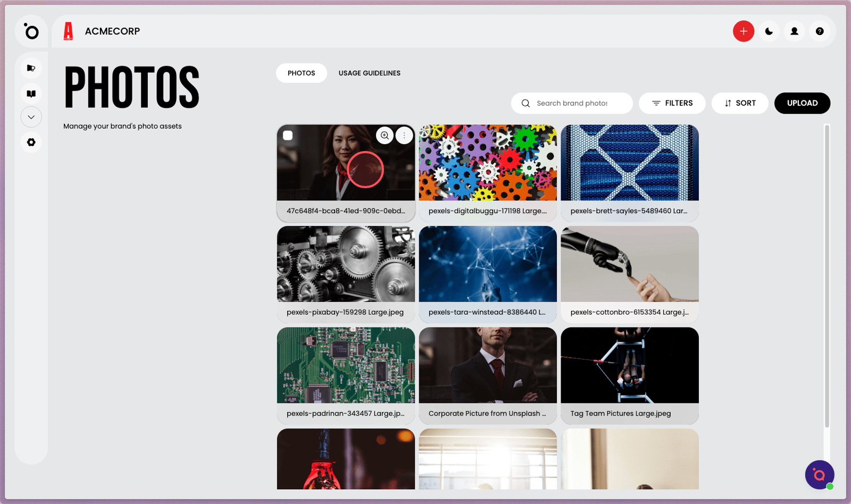This screenshot has height=504, width=851.
Task: Click the Search brand photos field
Action: point(572,103)
